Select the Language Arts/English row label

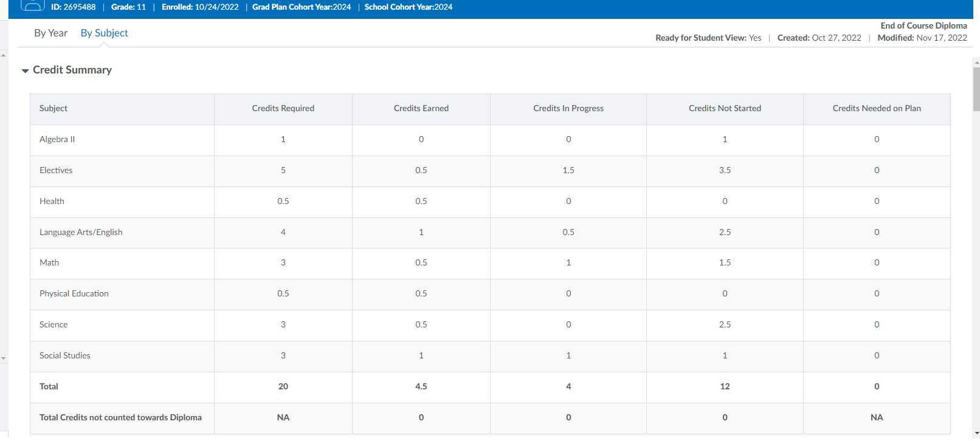(x=81, y=232)
